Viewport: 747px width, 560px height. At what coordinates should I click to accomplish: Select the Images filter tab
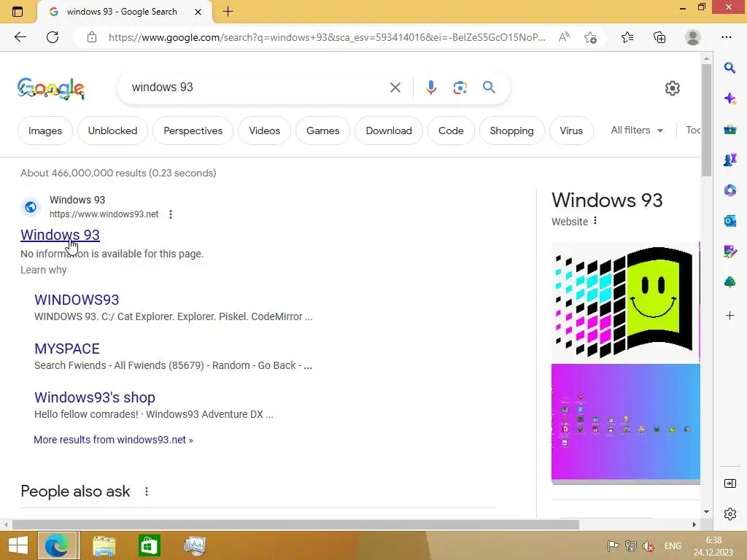click(x=45, y=131)
